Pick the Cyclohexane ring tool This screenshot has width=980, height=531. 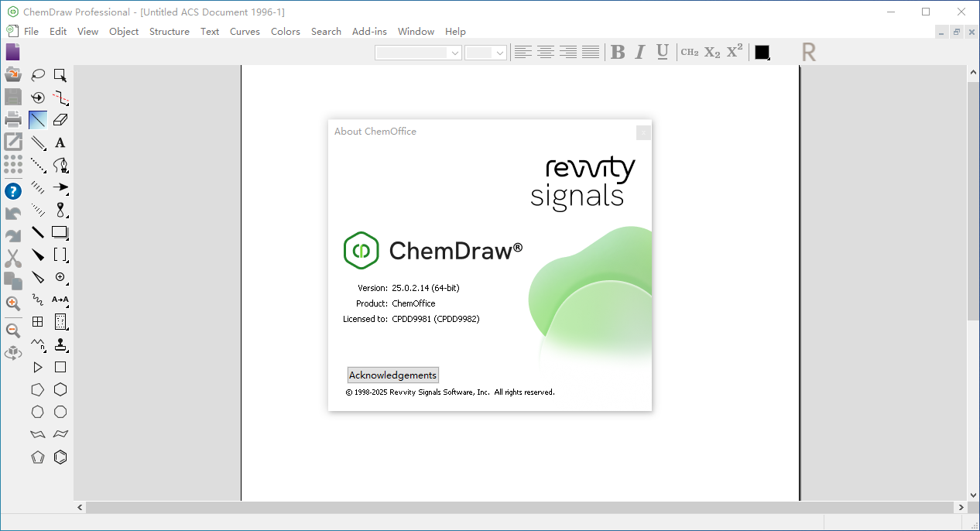pyautogui.click(x=60, y=389)
